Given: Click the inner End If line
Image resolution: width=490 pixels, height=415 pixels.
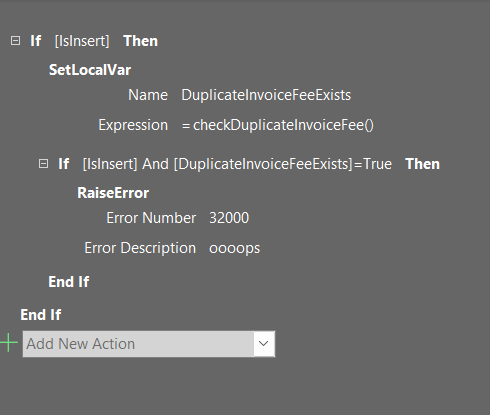Looking at the screenshot, I should (x=69, y=282).
